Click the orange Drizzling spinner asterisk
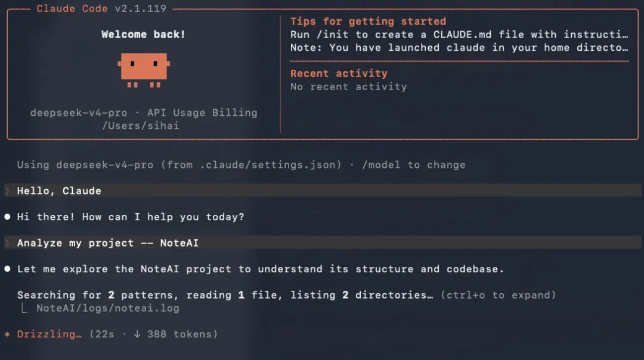This screenshot has width=644, height=360. pos(7,334)
